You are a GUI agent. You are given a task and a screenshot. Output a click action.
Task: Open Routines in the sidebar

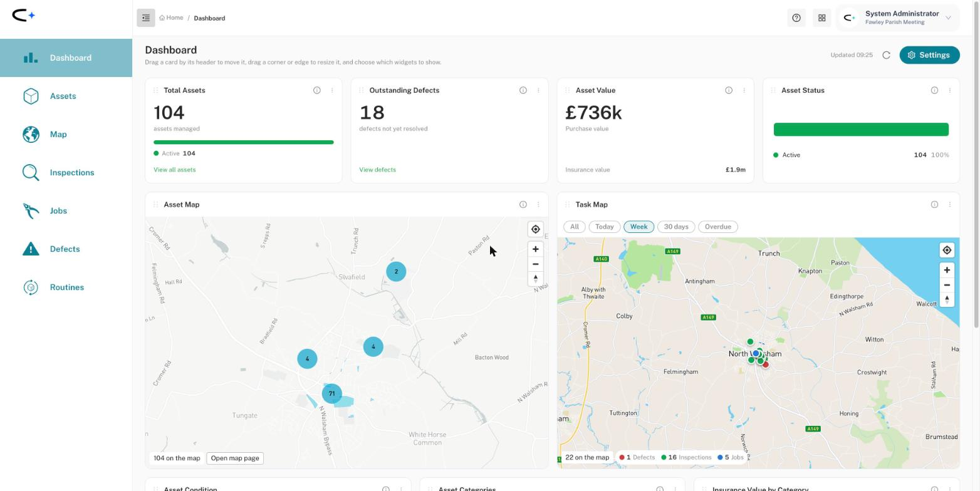[66, 287]
